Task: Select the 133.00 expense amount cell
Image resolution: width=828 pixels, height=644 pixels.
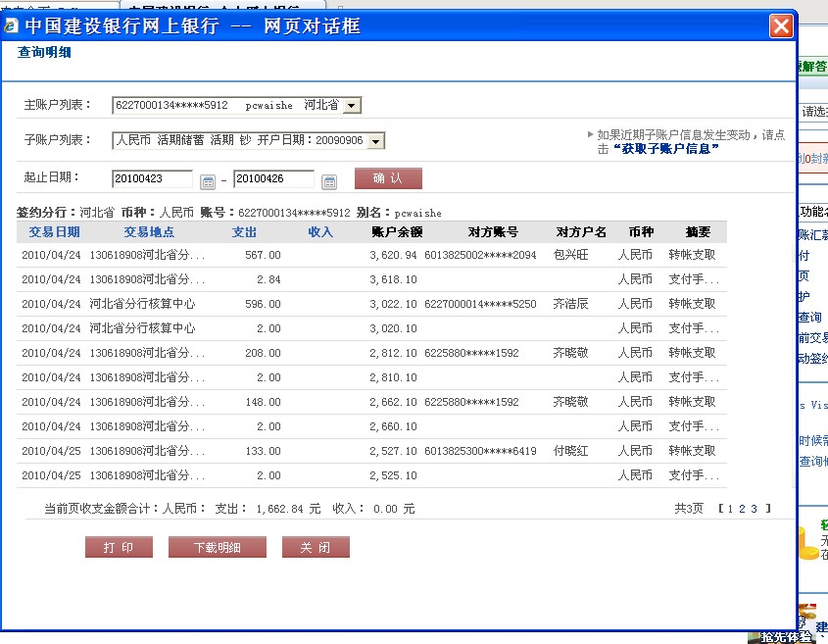Action: [x=263, y=451]
